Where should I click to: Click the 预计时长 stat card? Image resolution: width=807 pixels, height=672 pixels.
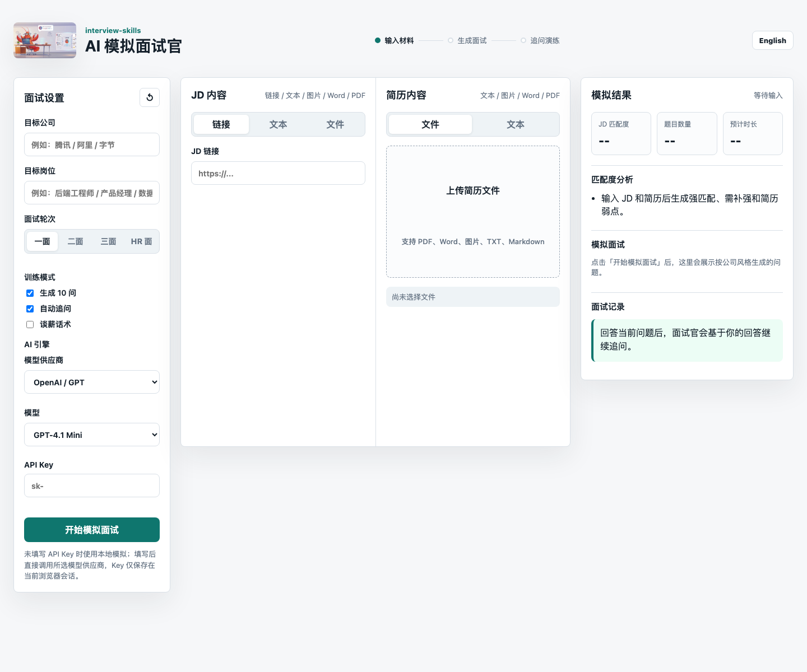click(x=753, y=133)
